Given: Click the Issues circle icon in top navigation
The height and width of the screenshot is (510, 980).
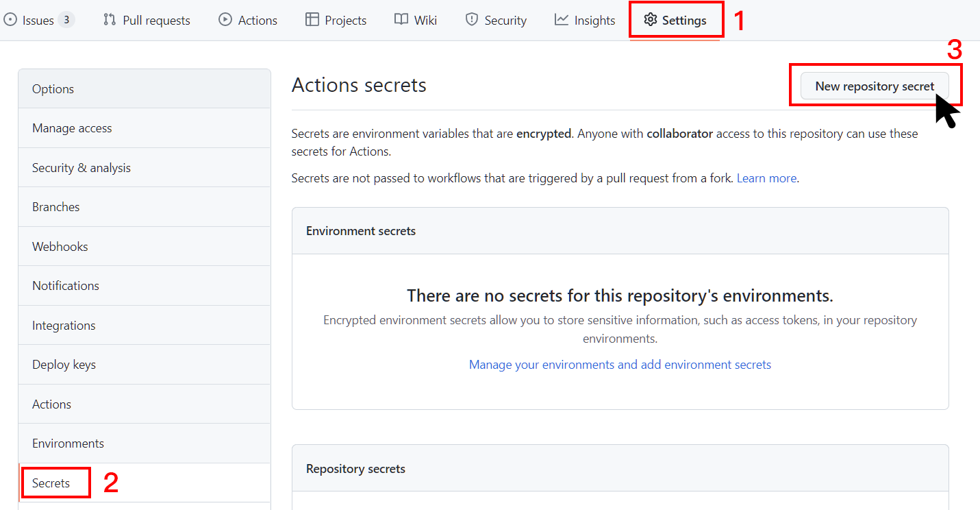Looking at the screenshot, I should pyautogui.click(x=10, y=20).
